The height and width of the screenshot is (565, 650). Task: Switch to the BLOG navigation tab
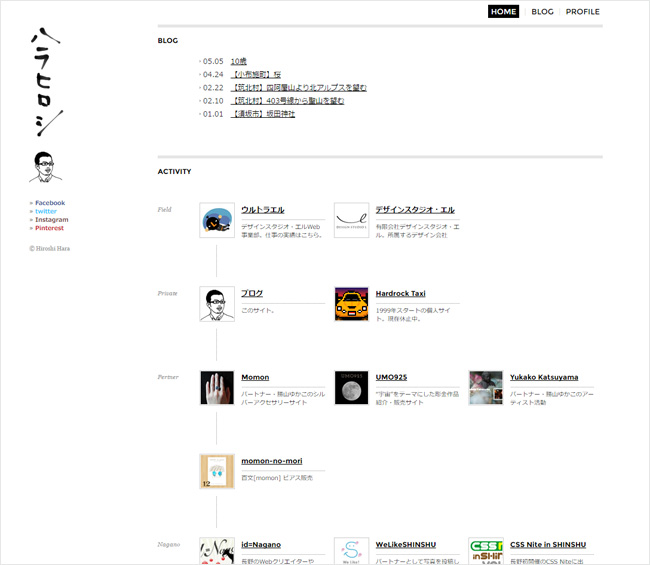(542, 12)
